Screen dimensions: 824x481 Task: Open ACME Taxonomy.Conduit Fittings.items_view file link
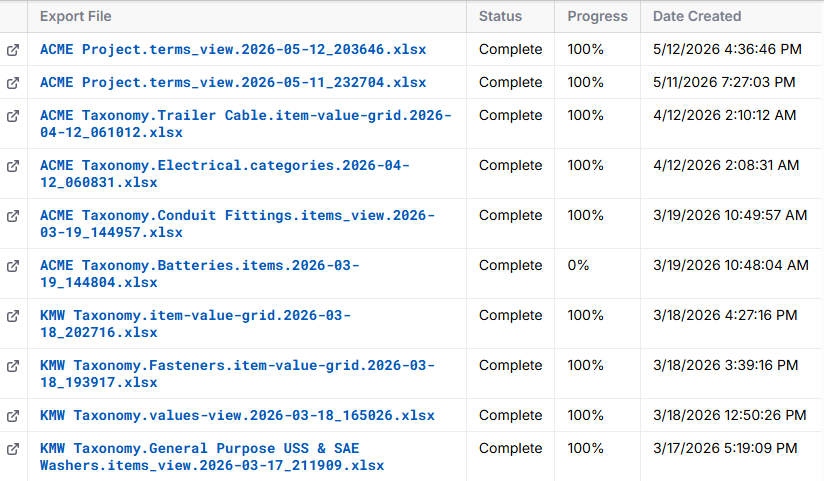tap(237, 223)
